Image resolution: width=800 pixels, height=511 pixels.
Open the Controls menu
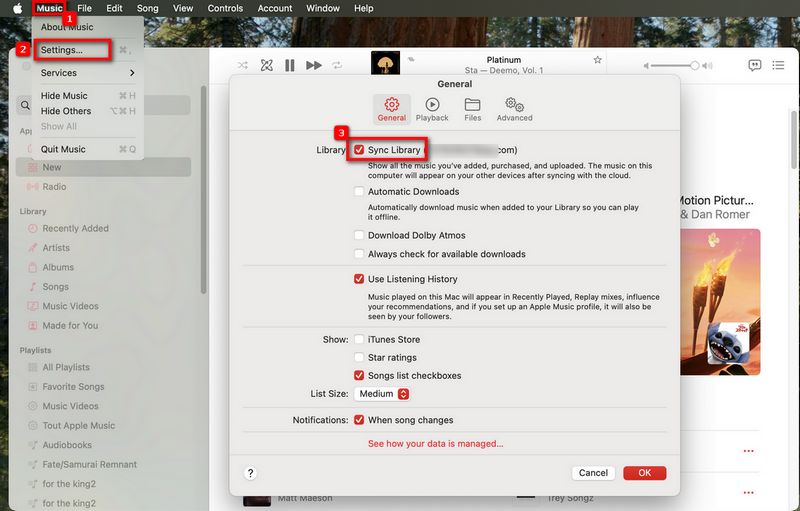coord(225,8)
